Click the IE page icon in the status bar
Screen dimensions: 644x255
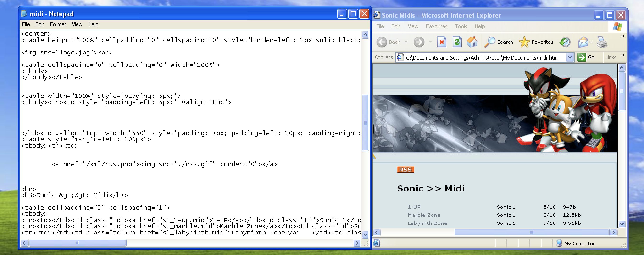pos(377,243)
